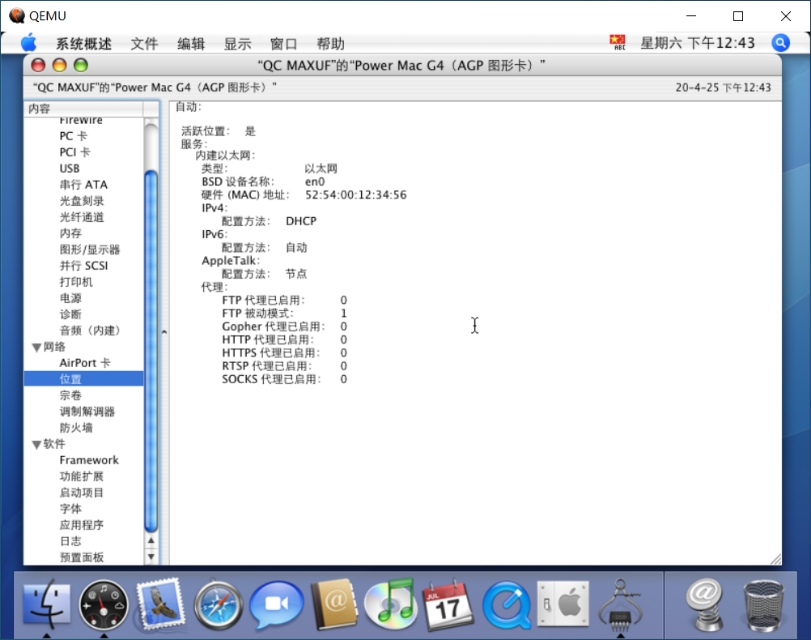Open the Apple menu
The image size is (811, 640).
coord(30,43)
